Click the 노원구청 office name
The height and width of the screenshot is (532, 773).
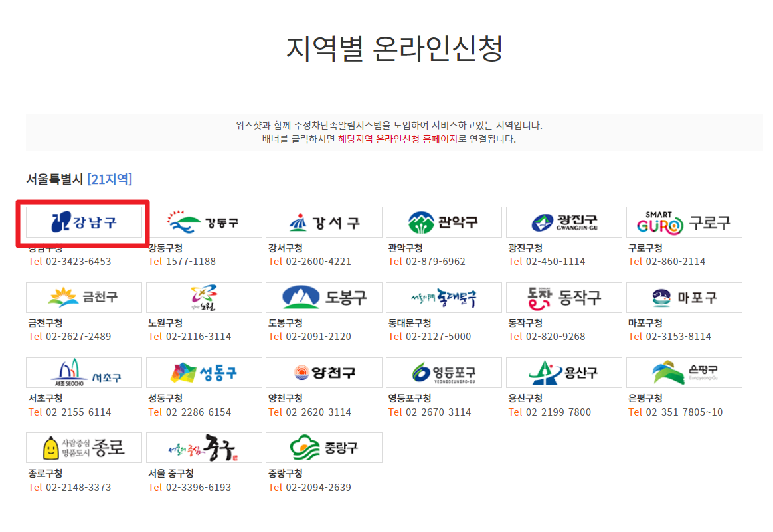165,323
